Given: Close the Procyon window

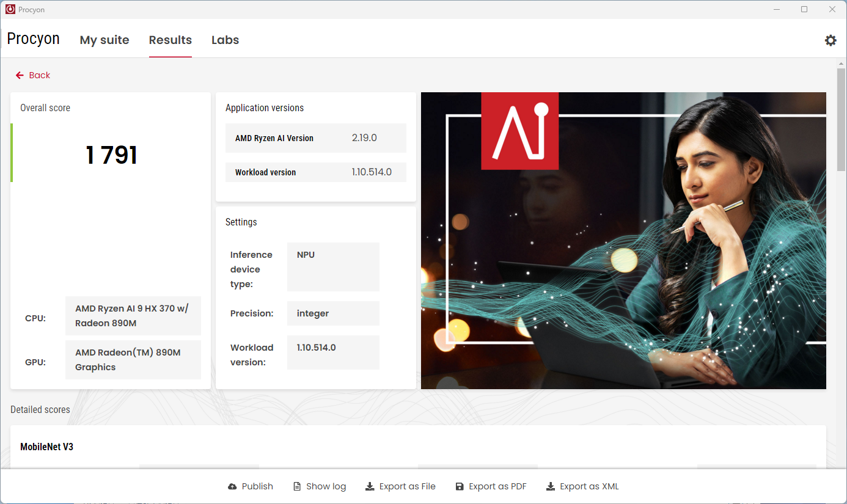Looking at the screenshot, I should point(832,9).
